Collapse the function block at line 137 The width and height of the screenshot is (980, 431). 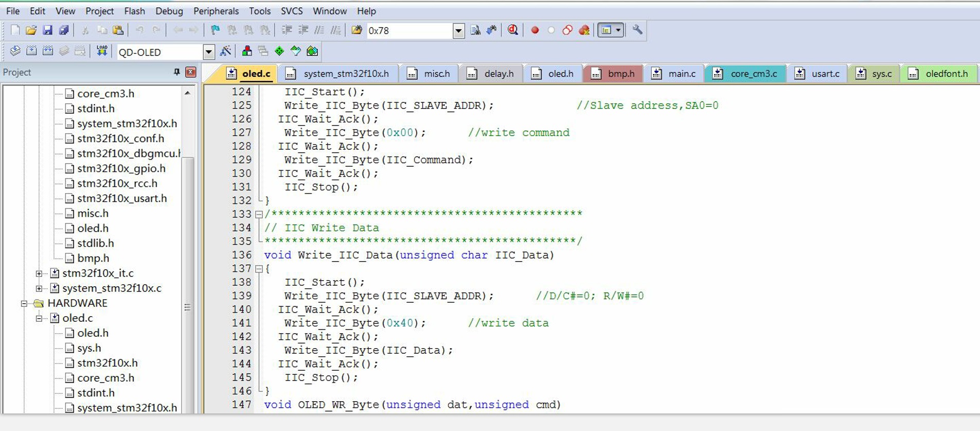tap(259, 269)
